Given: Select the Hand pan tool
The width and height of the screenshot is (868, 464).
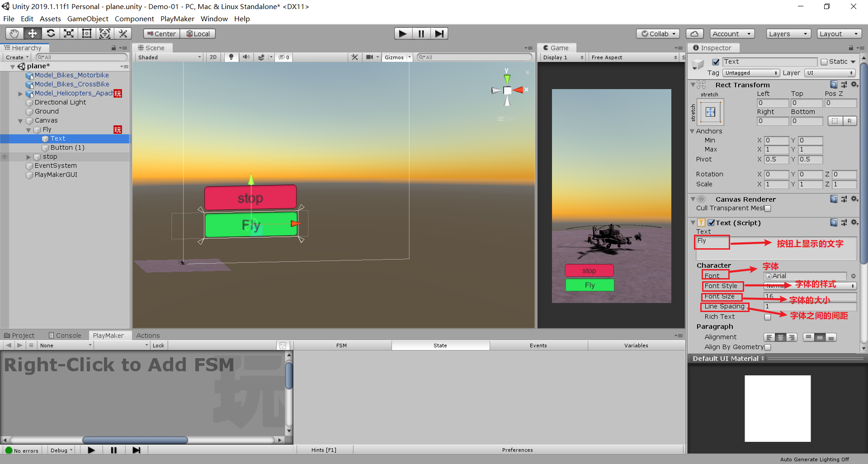Looking at the screenshot, I should click(14, 33).
